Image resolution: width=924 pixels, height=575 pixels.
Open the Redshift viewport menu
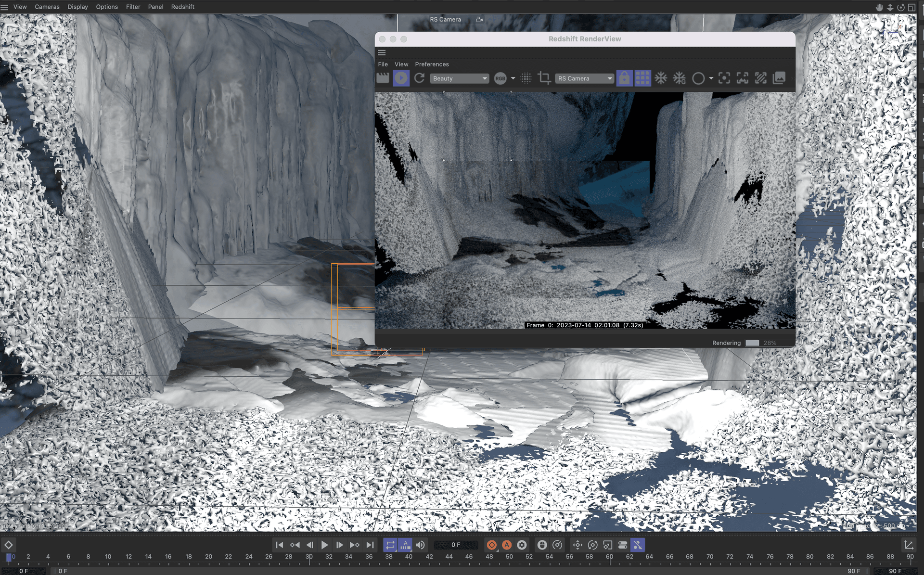coord(182,7)
